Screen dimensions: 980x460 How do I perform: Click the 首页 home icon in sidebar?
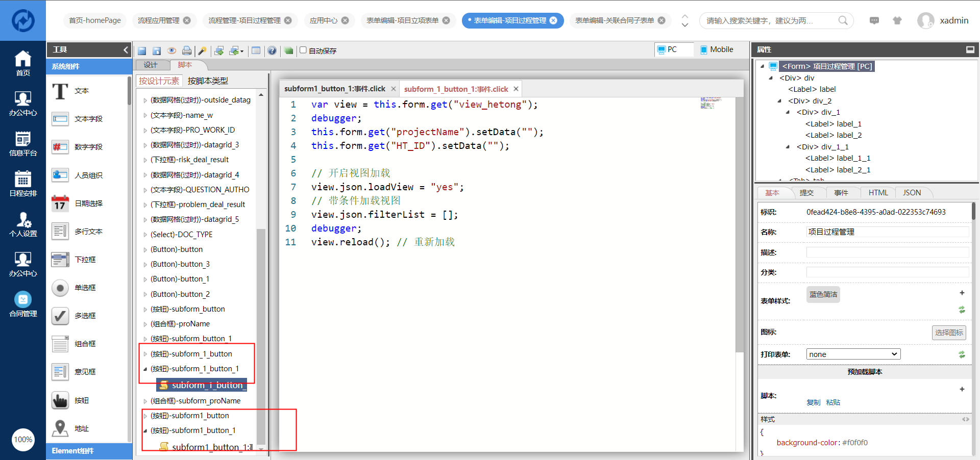click(x=23, y=63)
